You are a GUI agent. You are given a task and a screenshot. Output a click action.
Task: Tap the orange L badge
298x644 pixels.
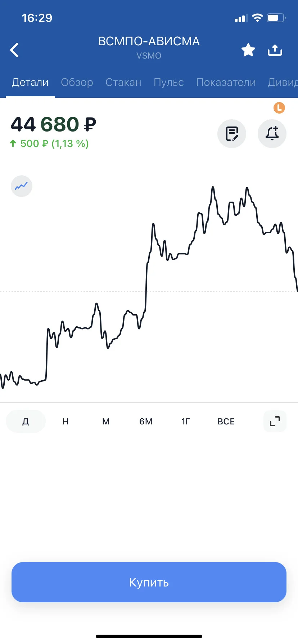pyautogui.click(x=279, y=108)
